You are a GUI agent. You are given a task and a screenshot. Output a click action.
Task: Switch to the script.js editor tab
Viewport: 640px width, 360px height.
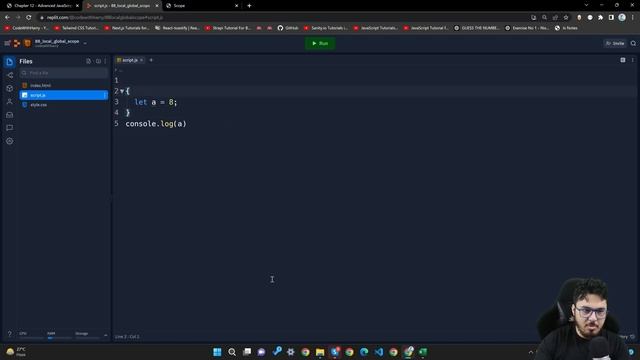click(x=128, y=60)
